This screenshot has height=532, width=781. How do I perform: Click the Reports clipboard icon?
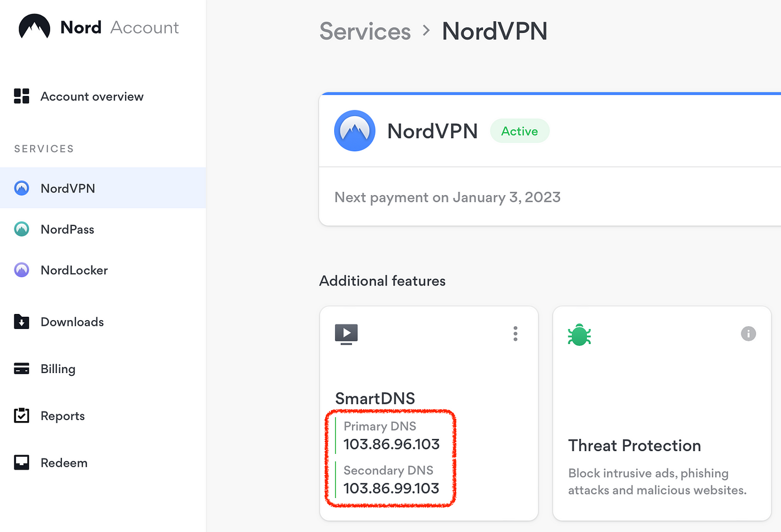[x=22, y=415]
